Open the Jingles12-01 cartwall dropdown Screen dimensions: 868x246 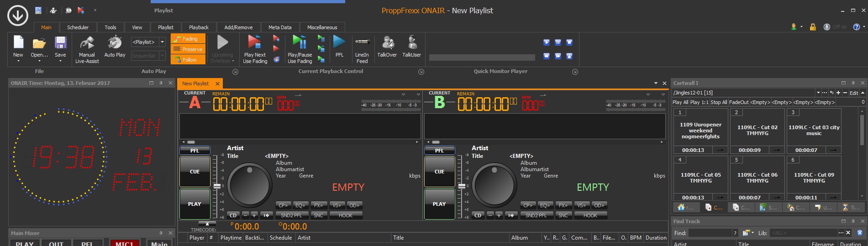[x=818, y=93]
